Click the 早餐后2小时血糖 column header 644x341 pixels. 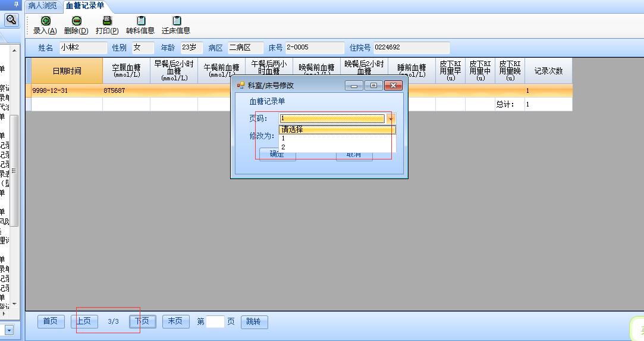point(174,71)
